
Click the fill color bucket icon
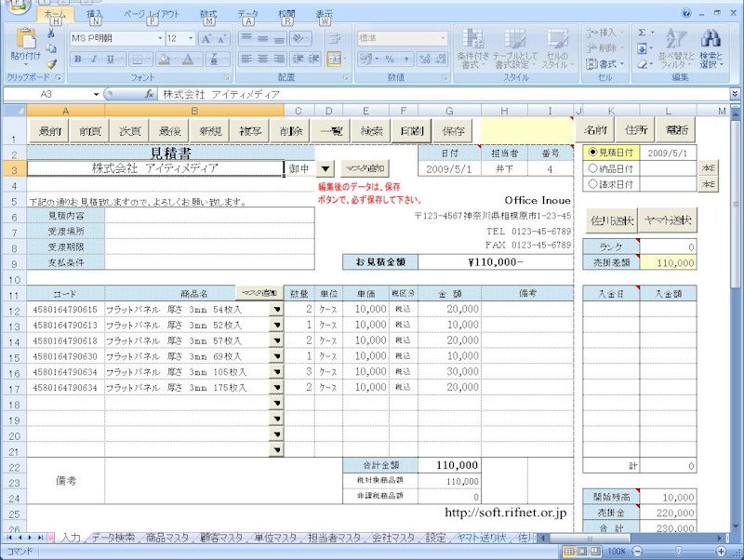click(164, 60)
